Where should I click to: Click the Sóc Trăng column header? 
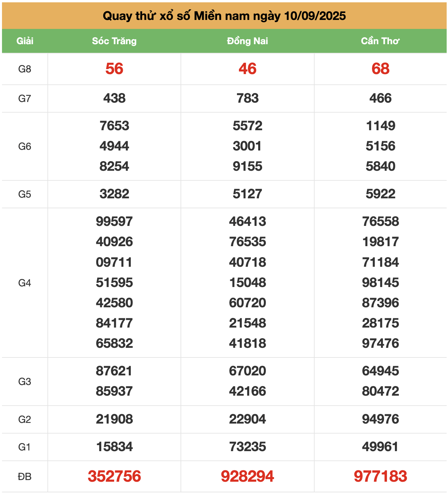114,41
